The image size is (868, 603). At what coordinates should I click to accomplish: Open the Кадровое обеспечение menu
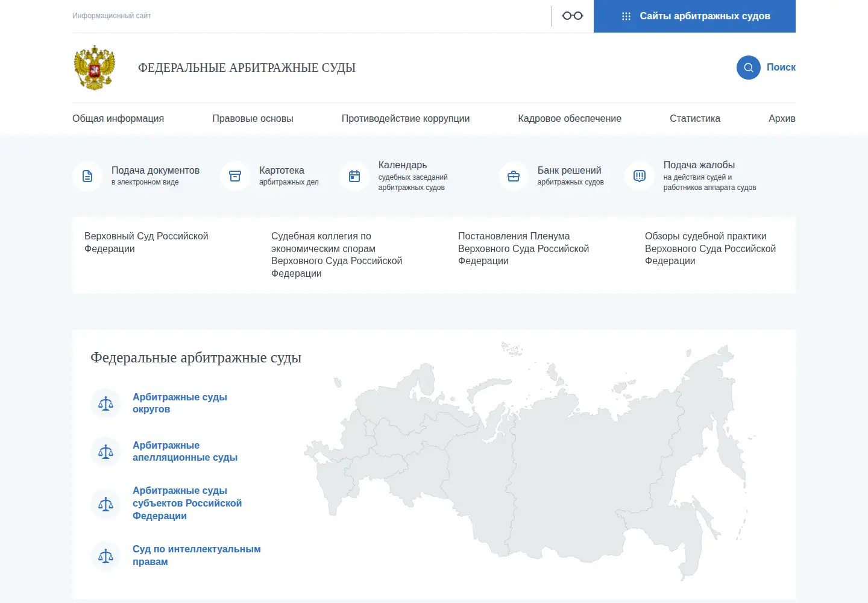pos(570,119)
